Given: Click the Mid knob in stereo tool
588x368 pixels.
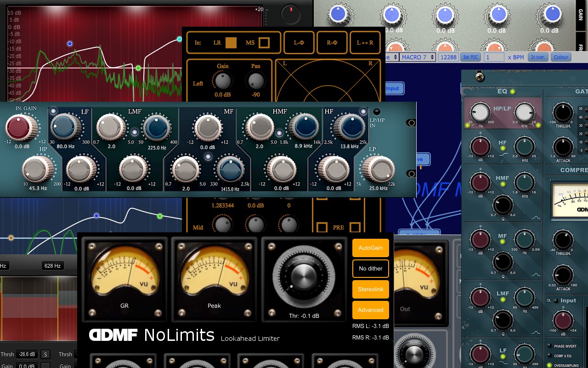Looking at the screenshot, I should tap(223, 225).
